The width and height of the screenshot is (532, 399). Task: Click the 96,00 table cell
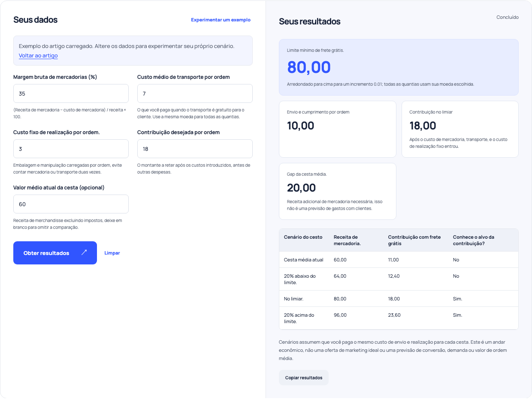340,315
